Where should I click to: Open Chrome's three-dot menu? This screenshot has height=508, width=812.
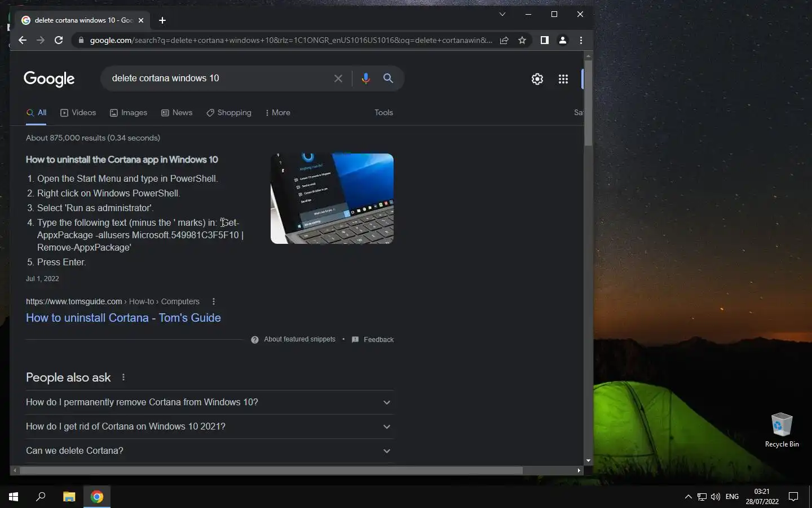pos(581,40)
